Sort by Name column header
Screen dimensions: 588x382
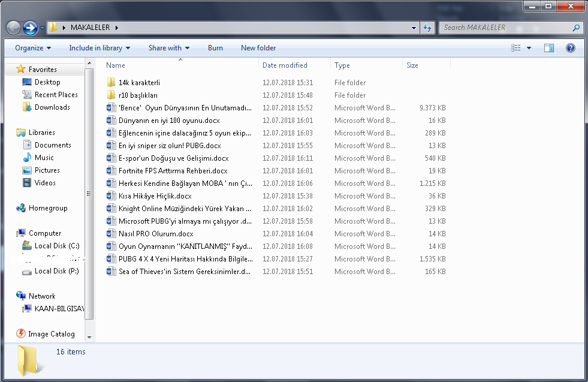(x=116, y=65)
